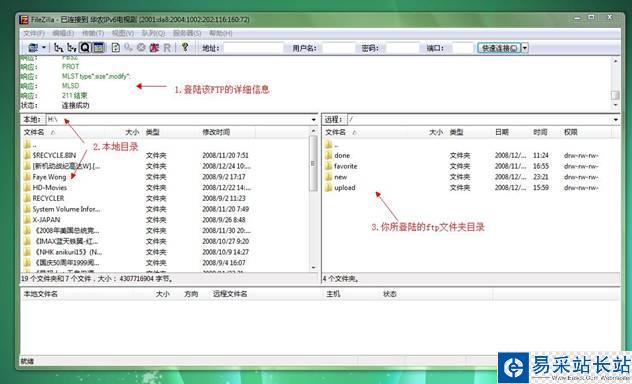
Task: Select the X-JAPAN folder icon
Action: [x=27, y=220]
